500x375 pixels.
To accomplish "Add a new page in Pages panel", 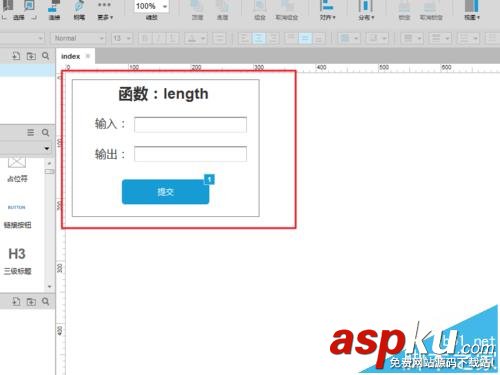I will pyautogui.click(x=16, y=56).
